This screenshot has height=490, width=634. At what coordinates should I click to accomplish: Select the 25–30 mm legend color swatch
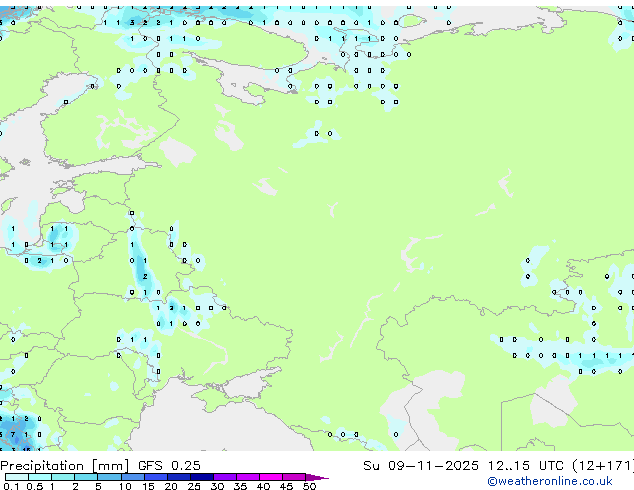(202, 477)
